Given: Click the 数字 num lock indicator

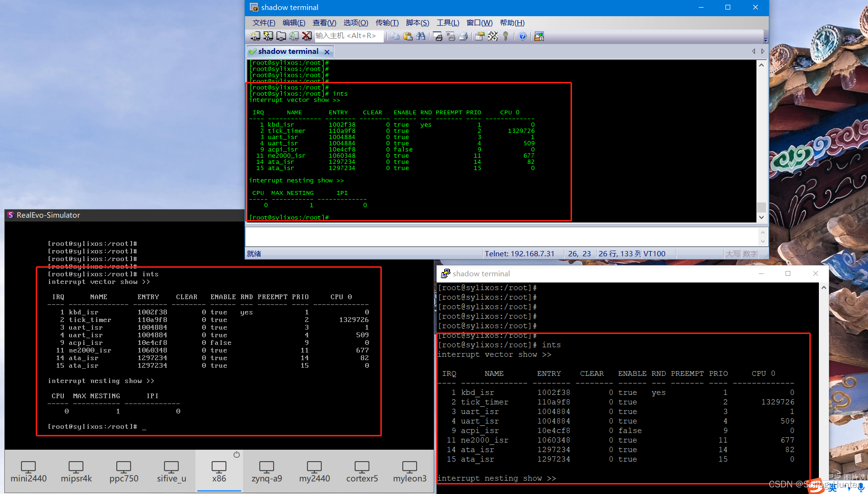Looking at the screenshot, I should coord(750,254).
